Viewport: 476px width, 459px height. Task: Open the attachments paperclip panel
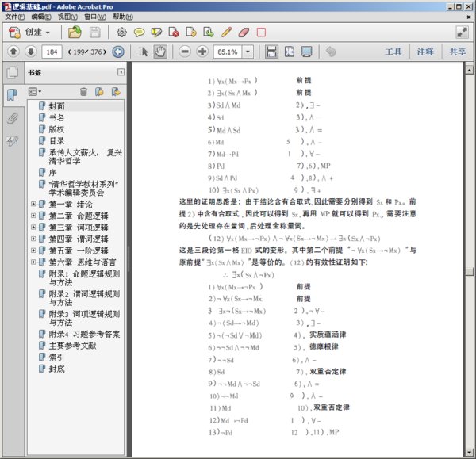(x=12, y=118)
